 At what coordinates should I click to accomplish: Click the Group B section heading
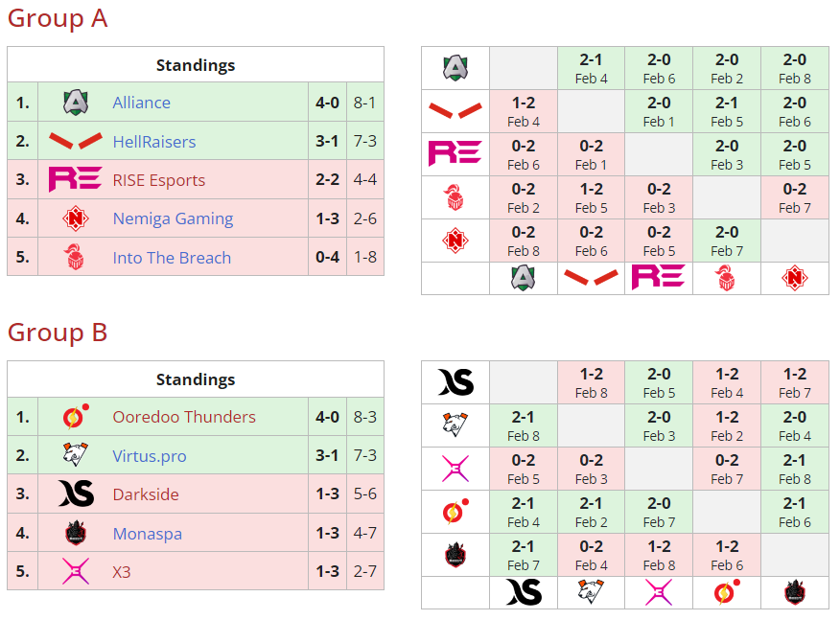pos(58,333)
